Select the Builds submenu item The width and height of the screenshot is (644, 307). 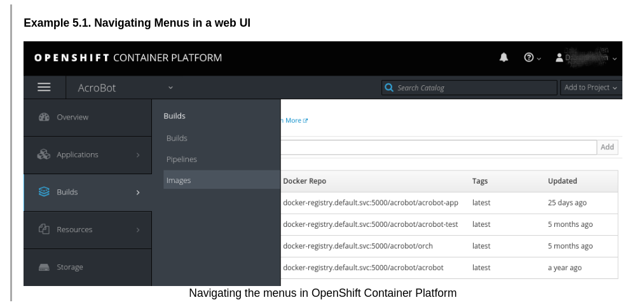[177, 139]
